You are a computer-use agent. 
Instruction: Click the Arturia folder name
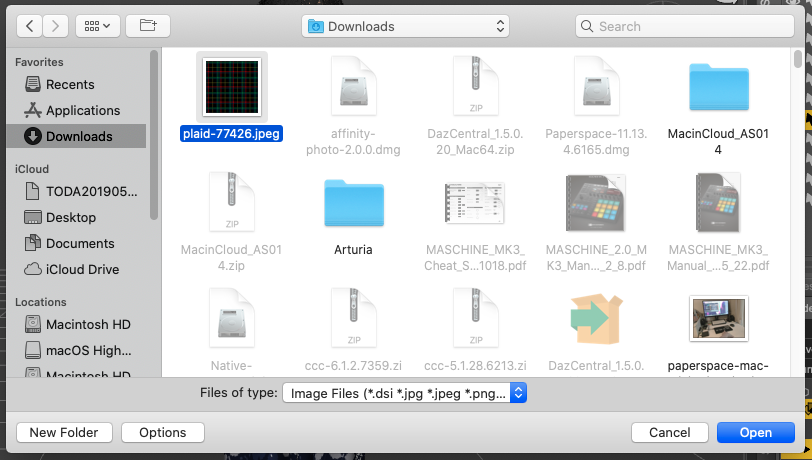click(353, 250)
